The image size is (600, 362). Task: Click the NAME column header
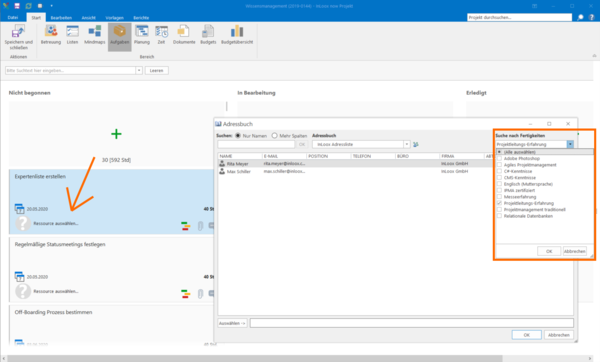[x=240, y=156]
